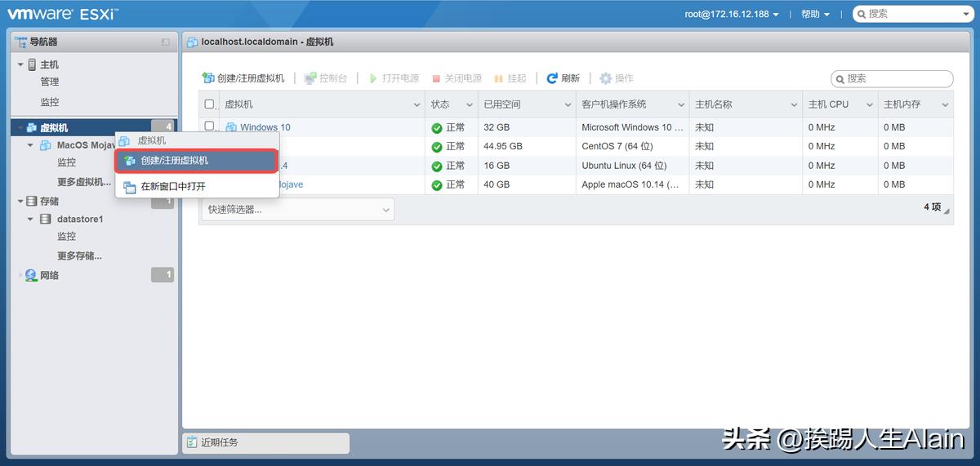
Task: Open 管理 under the host node
Action: click(x=50, y=82)
